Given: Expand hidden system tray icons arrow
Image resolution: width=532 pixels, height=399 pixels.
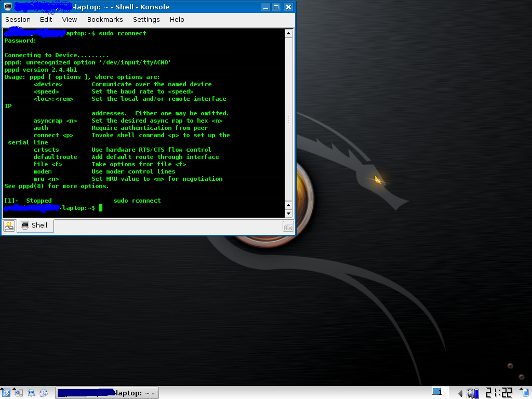Looking at the screenshot, I should [460, 393].
